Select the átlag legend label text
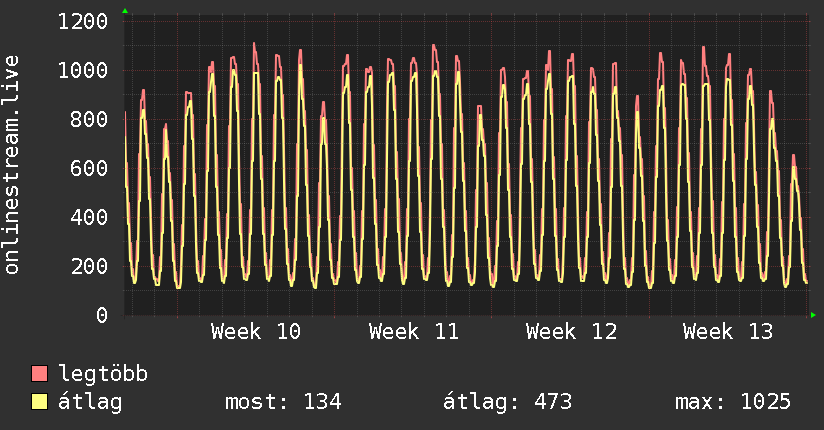This screenshot has width=824, height=430. 91,402
